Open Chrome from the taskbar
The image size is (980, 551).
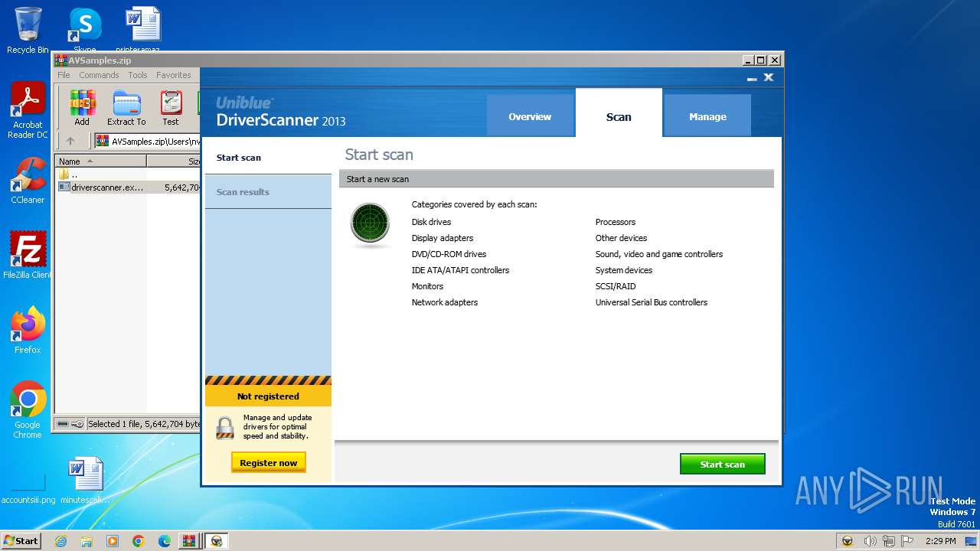click(x=139, y=541)
